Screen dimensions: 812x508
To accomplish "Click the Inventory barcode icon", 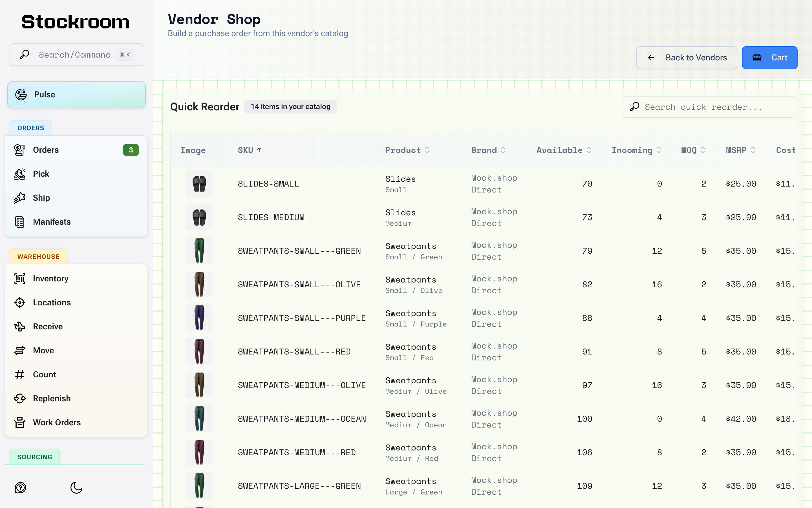I will coord(20,279).
